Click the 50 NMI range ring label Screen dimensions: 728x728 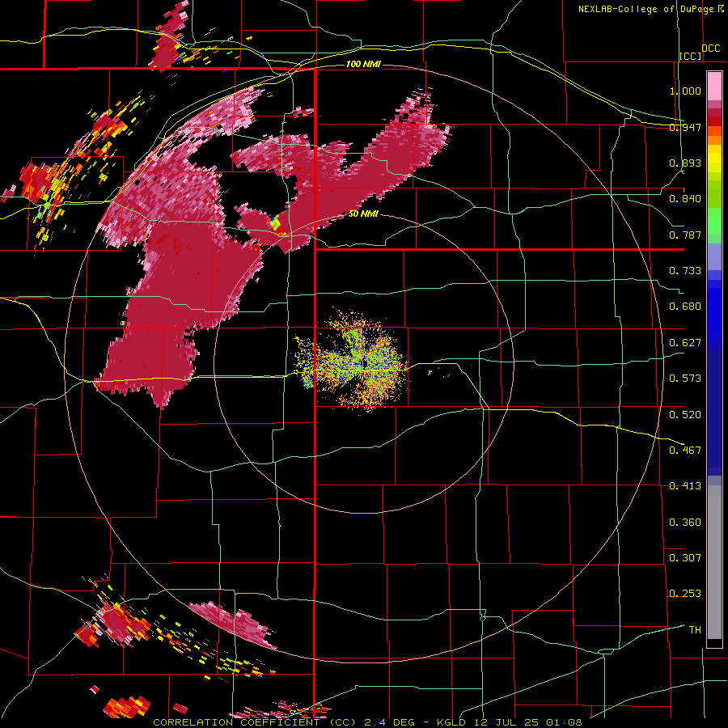363,214
